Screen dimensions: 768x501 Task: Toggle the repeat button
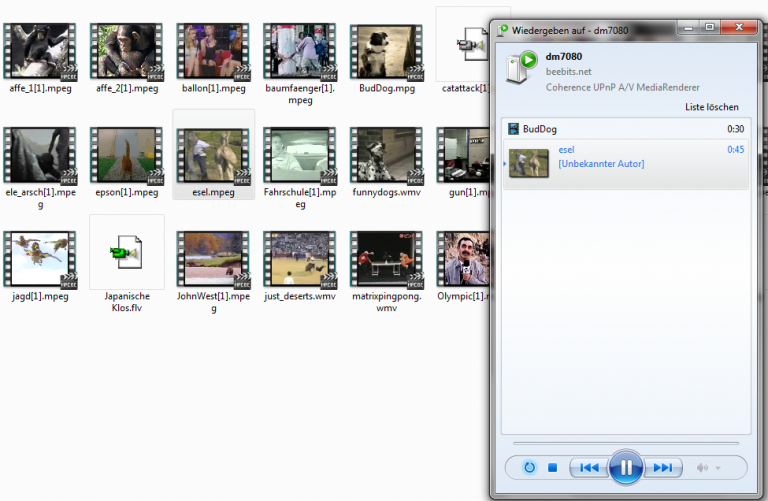[528, 467]
